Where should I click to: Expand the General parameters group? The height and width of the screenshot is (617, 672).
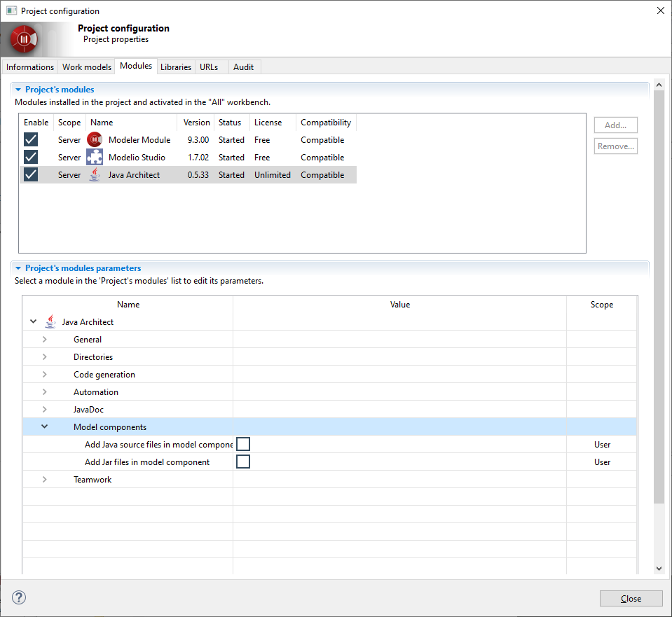(x=45, y=340)
